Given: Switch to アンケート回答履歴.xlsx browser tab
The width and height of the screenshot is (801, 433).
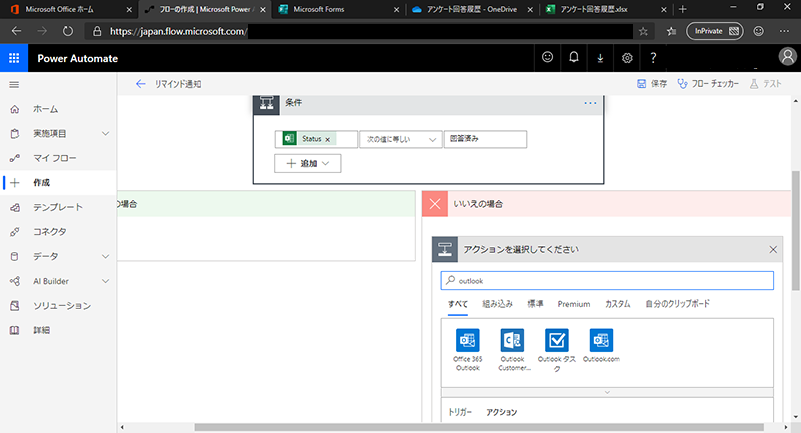Looking at the screenshot, I should (x=607, y=9).
